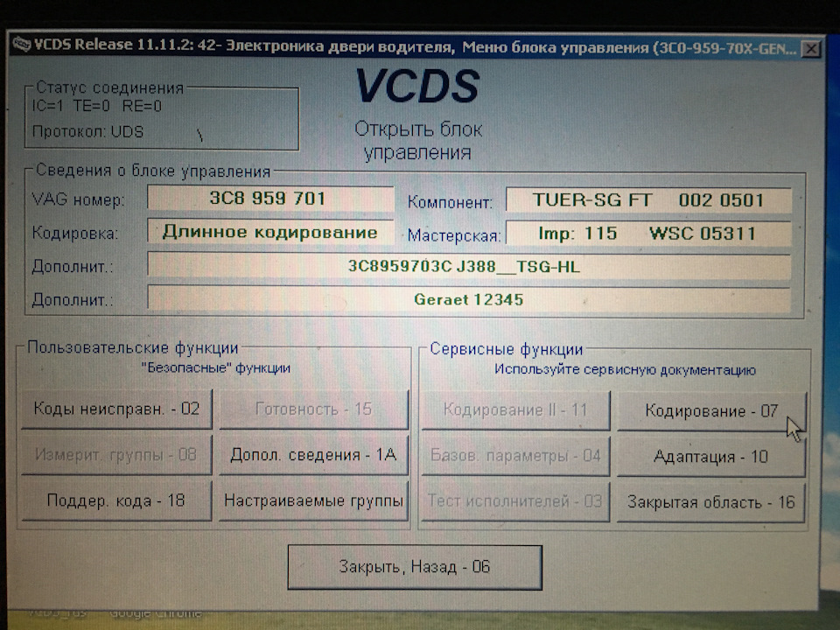Click the Открыть блок управления heading
The height and width of the screenshot is (630, 840).
418,140
